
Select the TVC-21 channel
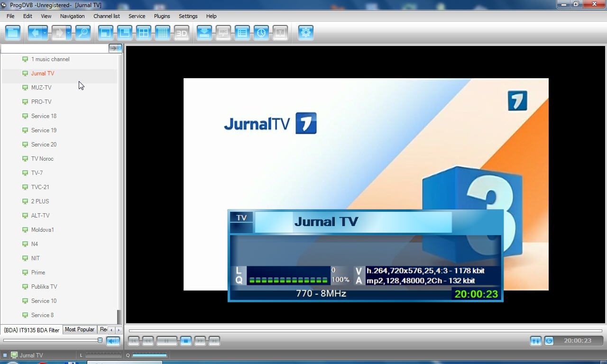pos(40,187)
